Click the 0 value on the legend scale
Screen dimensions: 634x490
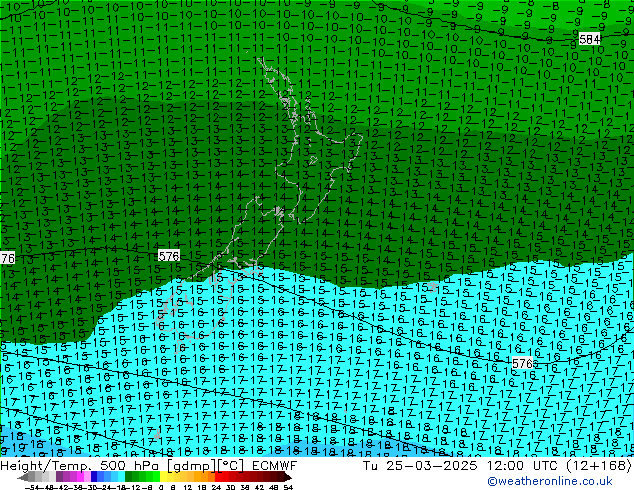tap(161, 487)
